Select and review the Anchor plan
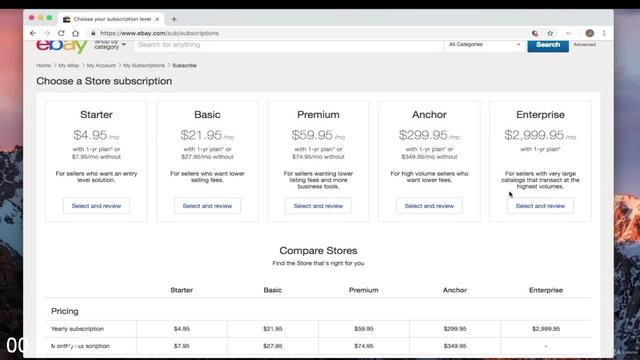 click(429, 206)
